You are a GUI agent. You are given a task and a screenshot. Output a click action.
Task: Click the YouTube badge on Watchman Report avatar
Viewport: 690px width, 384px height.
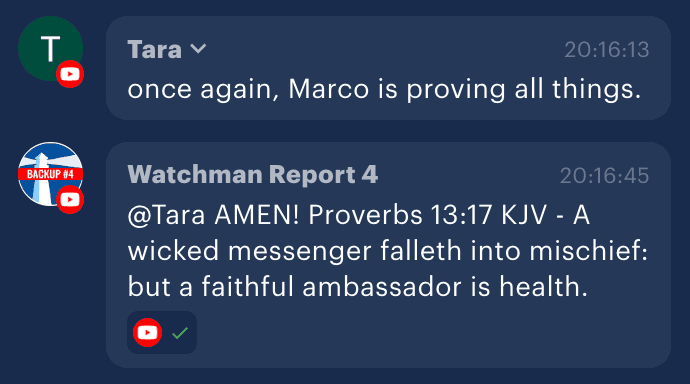coord(70,200)
